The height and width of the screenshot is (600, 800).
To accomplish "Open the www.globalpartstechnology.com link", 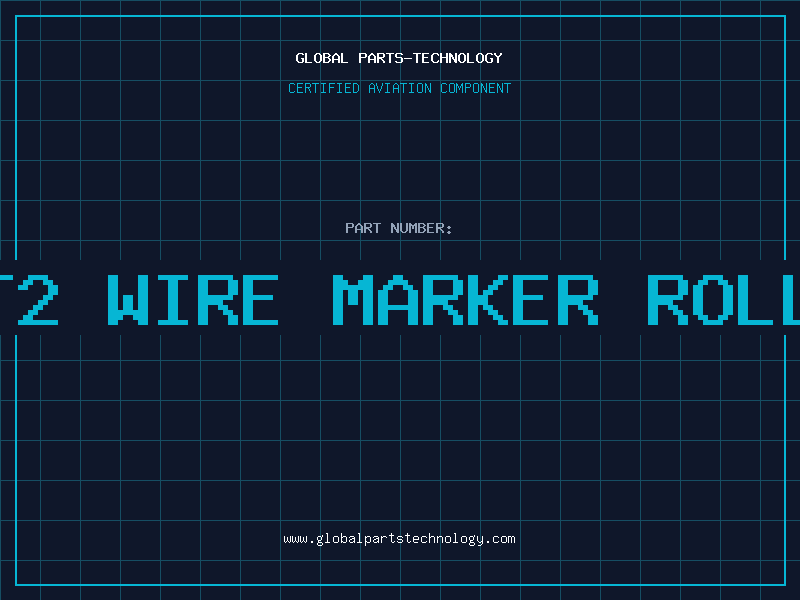I will coord(399,539).
